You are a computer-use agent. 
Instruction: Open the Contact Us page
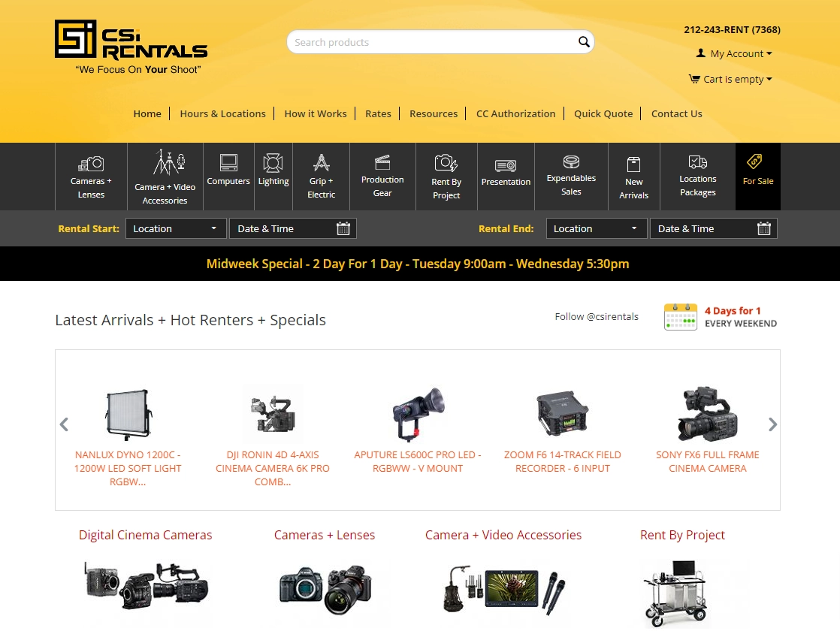point(677,113)
